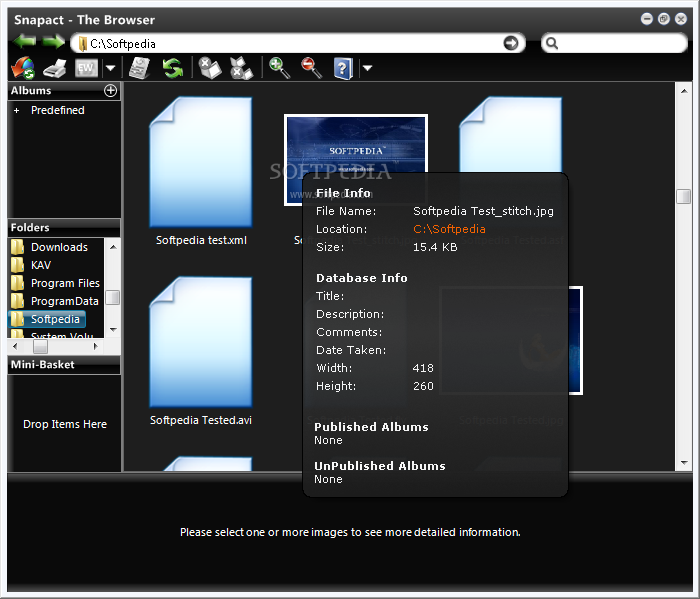The image size is (700, 599).
Task: Click the folder list horizontal right arrow
Action: click(95, 346)
